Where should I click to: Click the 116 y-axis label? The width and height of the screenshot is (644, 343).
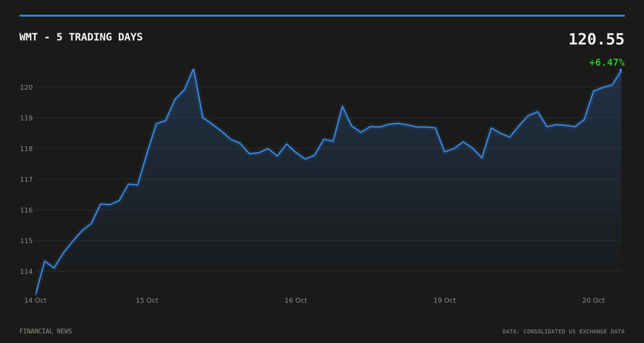pos(26,210)
